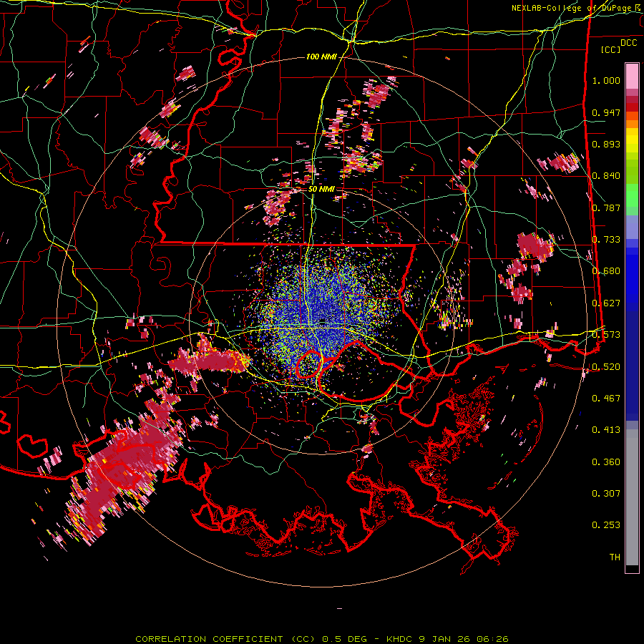The height and width of the screenshot is (644, 644).
Task: Click the "[CC]" units label
Action: click(x=611, y=49)
